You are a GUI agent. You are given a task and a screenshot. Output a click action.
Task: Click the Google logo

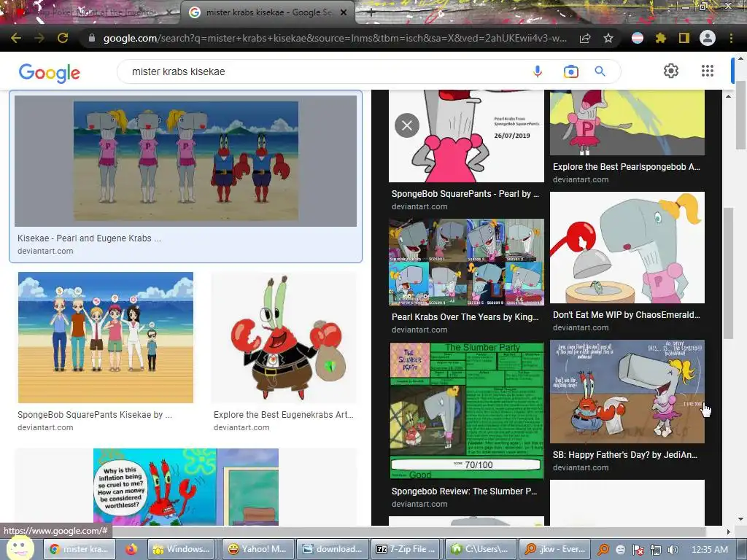pos(50,73)
